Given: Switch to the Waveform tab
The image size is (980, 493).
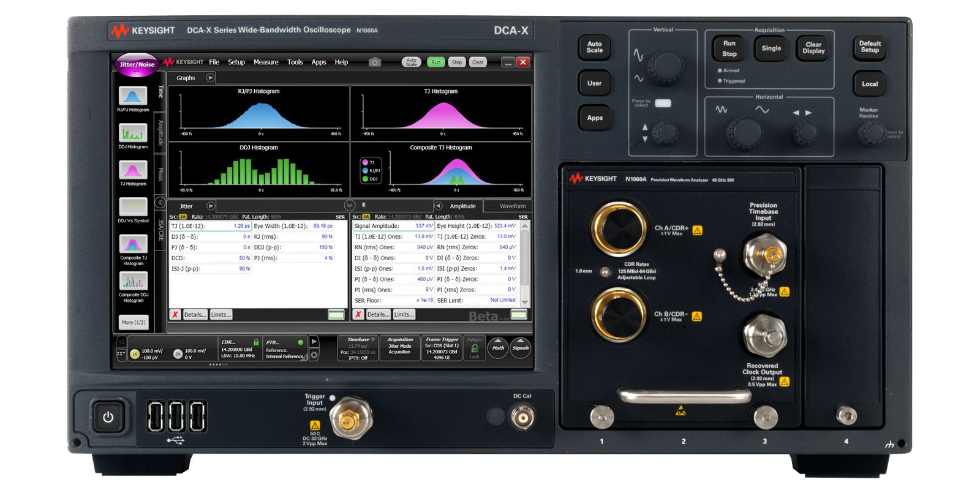Looking at the screenshot, I should (x=512, y=206).
